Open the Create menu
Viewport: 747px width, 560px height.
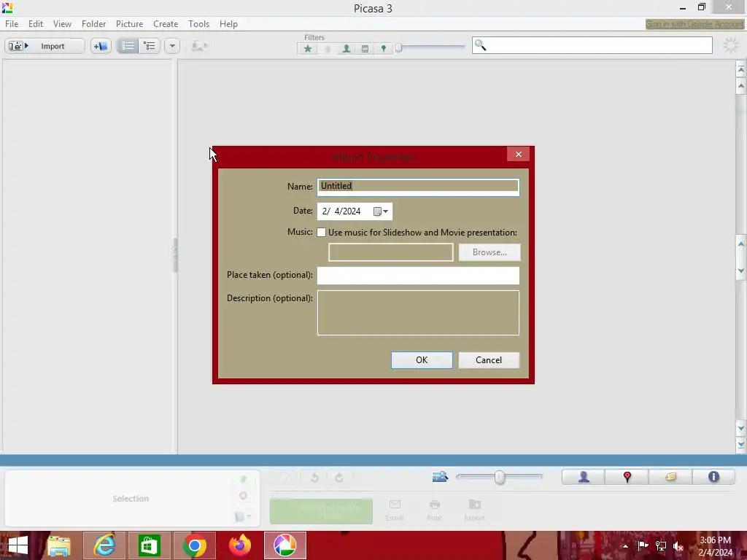[x=166, y=24]
